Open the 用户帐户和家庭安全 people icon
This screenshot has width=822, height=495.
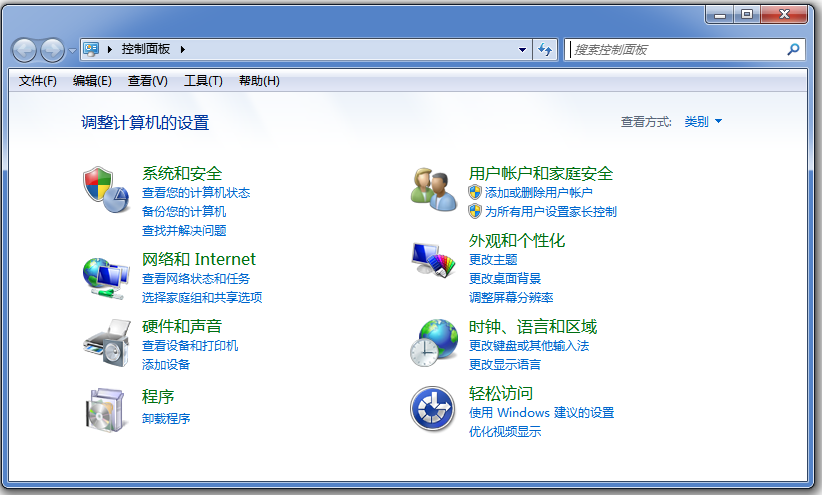[434, 189]
